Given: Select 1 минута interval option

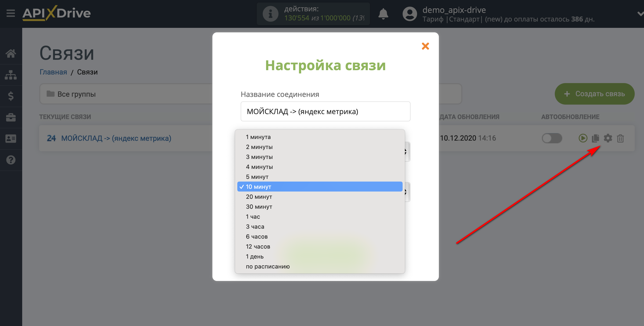Looking at the screenshot, I should pyautogui.click(x=320, y=137).
